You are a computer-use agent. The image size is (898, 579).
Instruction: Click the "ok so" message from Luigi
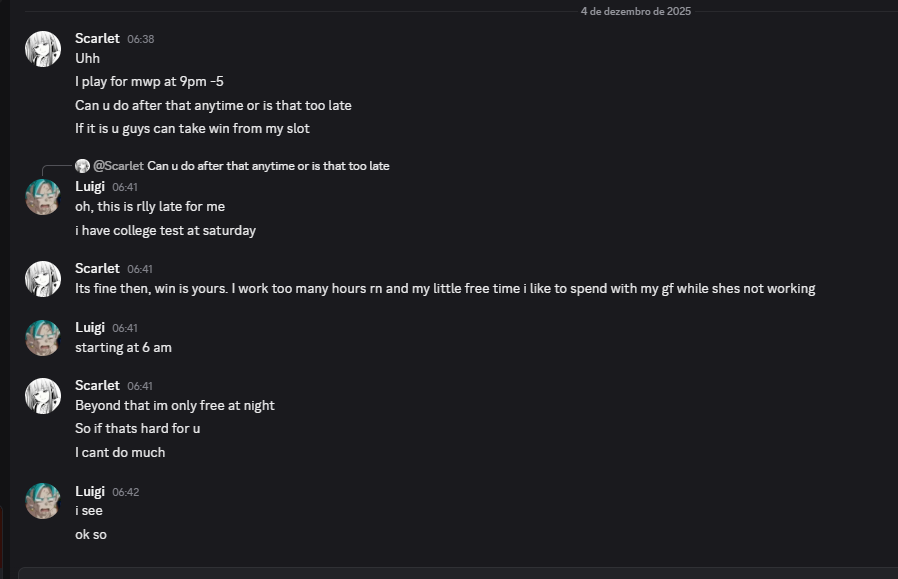coord(91,534)
